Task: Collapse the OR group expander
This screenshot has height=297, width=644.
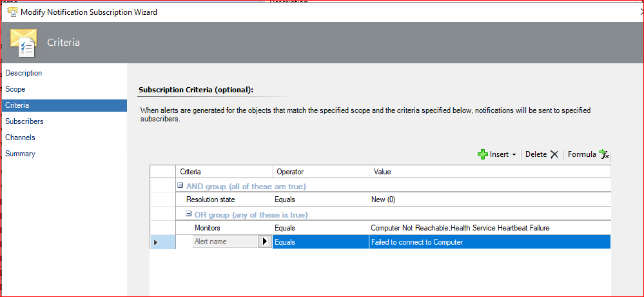Action: coord(188,214)
